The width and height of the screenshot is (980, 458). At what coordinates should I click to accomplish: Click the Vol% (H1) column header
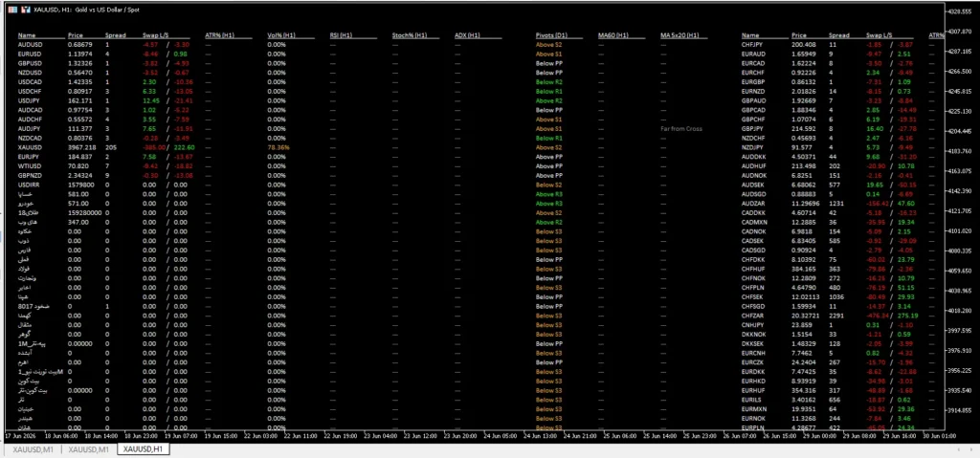(281, 35)
